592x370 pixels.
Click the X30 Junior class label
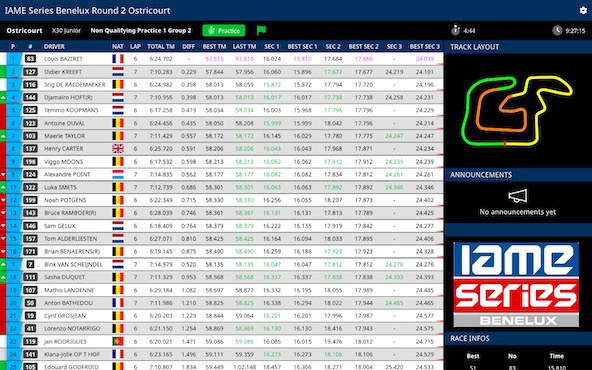click(x=66, y=31)
